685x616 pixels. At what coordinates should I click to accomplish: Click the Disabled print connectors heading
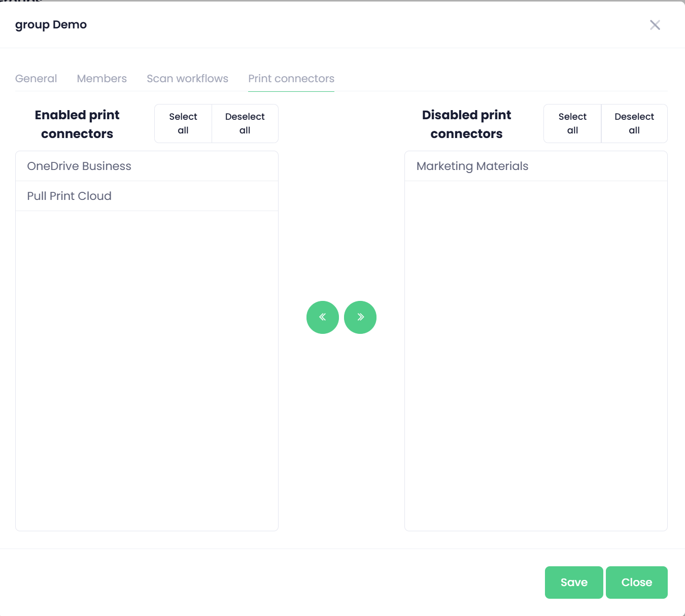click(x=466, y=124)
